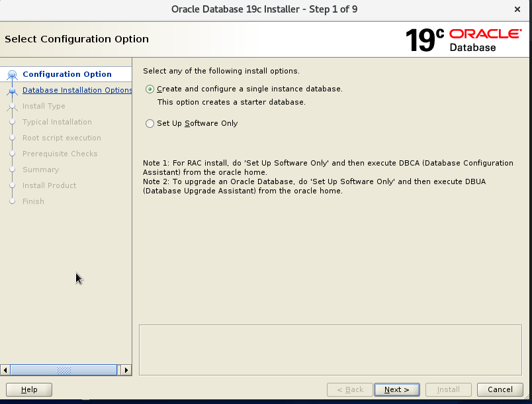
Task: Click the Oracle 19c Database logo
Action: click(x=463, y=40)
